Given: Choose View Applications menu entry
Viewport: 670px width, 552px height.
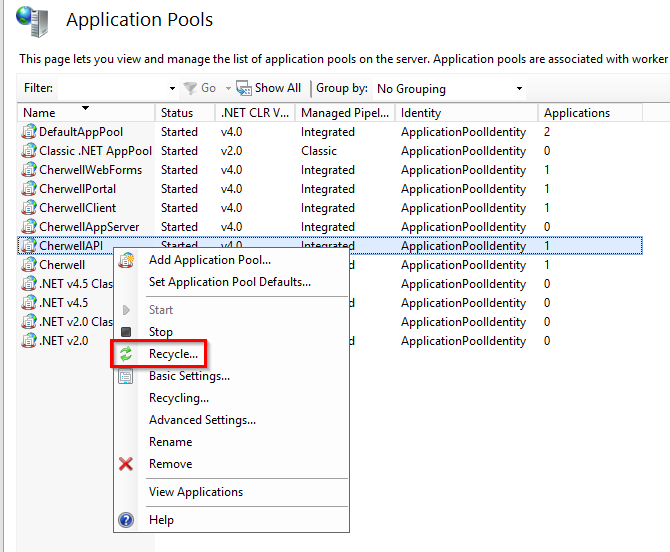Looking at the screenshot, I should pos(196,492).
